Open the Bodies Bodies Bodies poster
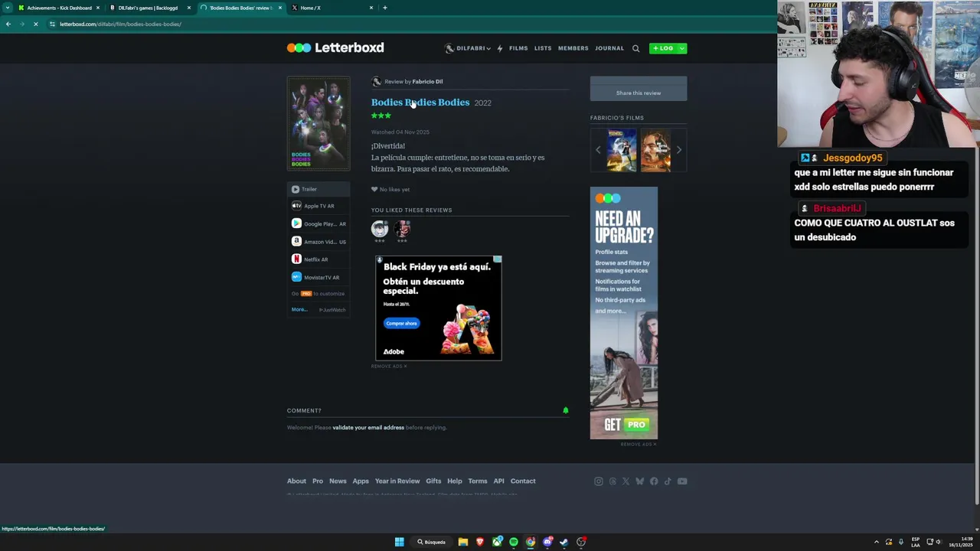The width and height of the screenshot is (980, 551). pos(318,123)
